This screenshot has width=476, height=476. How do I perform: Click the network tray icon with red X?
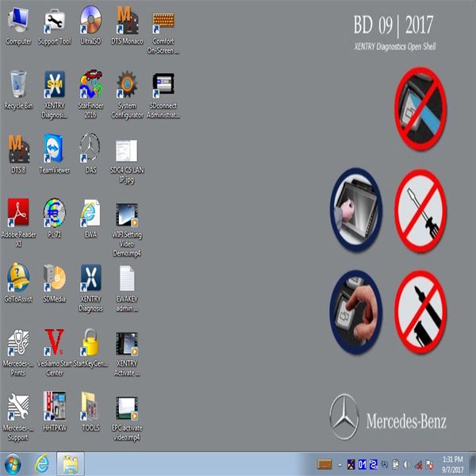click(418, 464)
